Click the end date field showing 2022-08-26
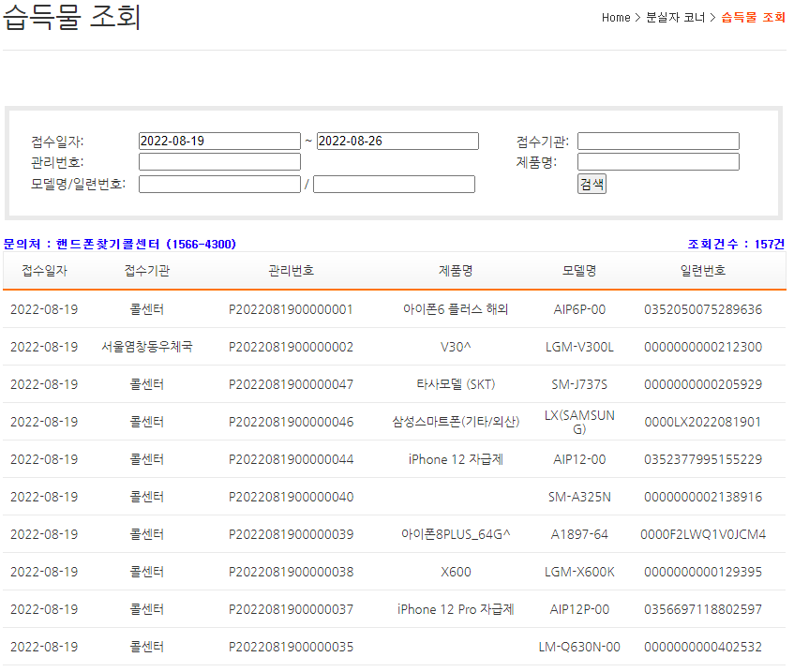This screenshot has width=794, height=672. pyautogui.click(x=397, y=141)
